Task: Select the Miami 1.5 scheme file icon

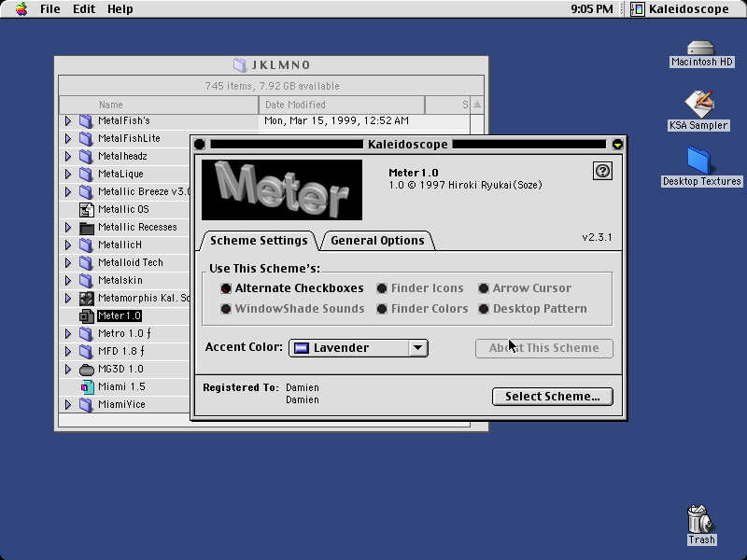Action: point(86,387)
